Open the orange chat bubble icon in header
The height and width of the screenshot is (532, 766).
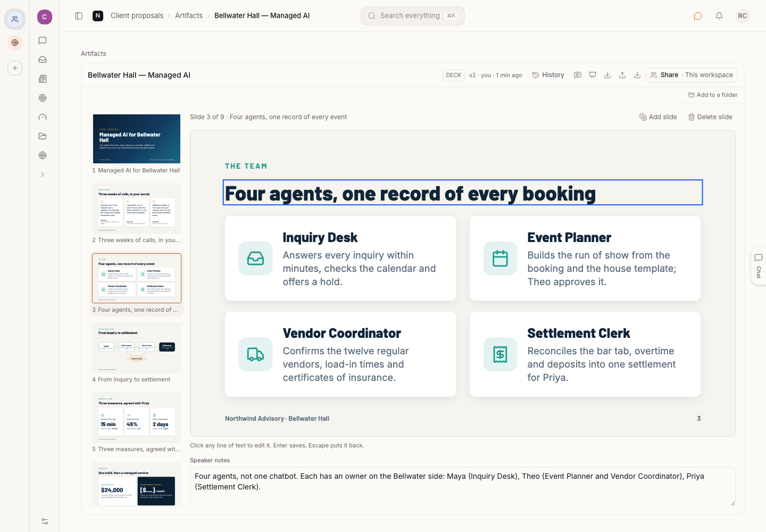pyautogui.click(x=698, y=16)
